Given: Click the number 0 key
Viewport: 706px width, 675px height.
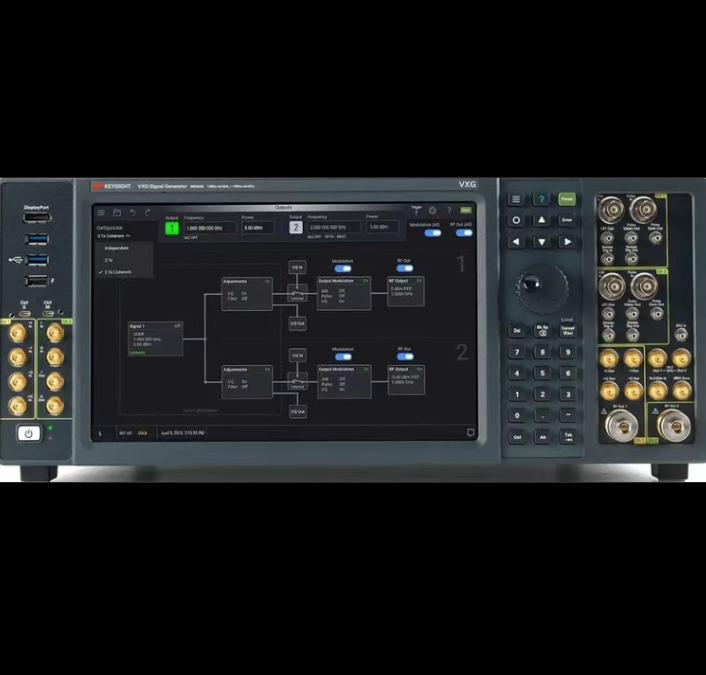Looking at the screenshot, I should tap(517, 415).
